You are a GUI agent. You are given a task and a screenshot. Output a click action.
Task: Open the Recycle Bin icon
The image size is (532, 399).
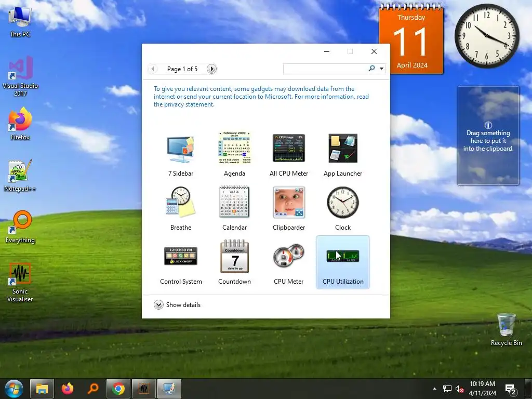tap(506, 329)
